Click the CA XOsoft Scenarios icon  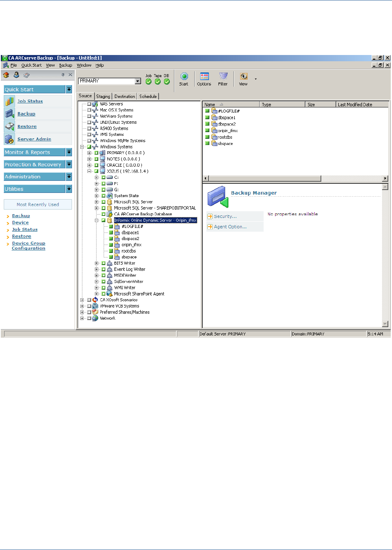point(95,300)
